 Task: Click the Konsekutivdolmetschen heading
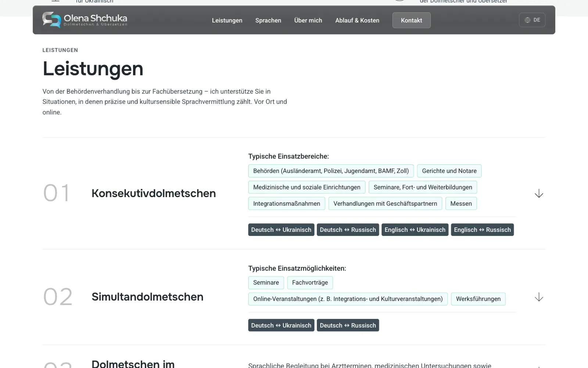point(154,193)
